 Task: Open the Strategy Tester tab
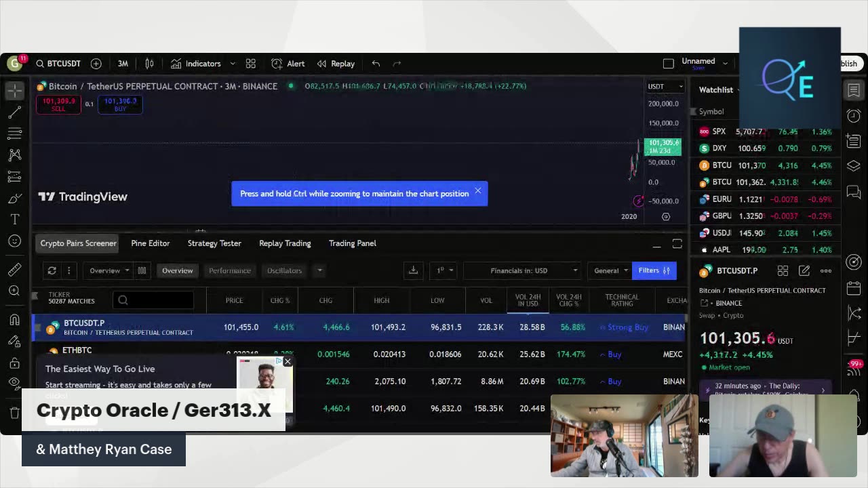pyautogui.click(x=214, y=243)
